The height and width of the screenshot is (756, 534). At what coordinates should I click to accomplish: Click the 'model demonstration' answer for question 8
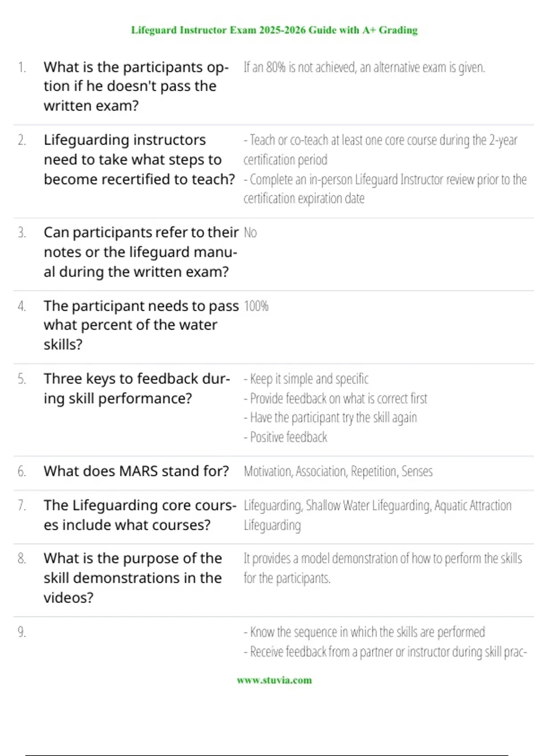383,559
